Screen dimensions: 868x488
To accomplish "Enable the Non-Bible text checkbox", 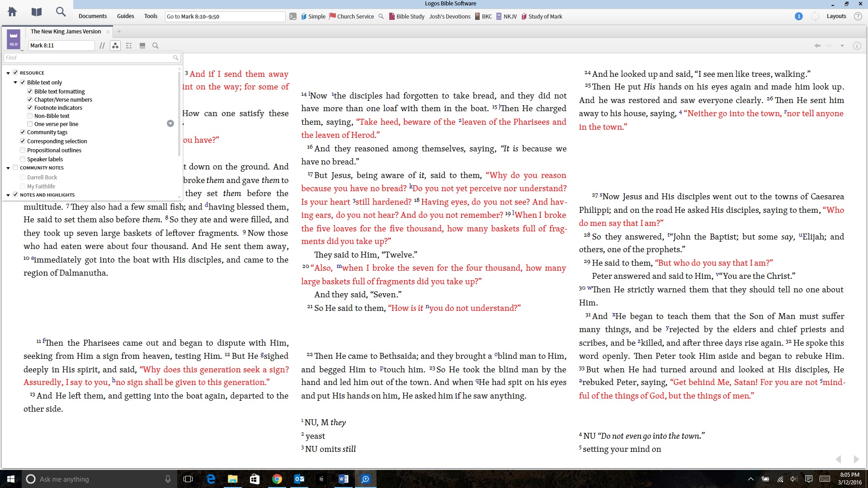I will point(30,116).
